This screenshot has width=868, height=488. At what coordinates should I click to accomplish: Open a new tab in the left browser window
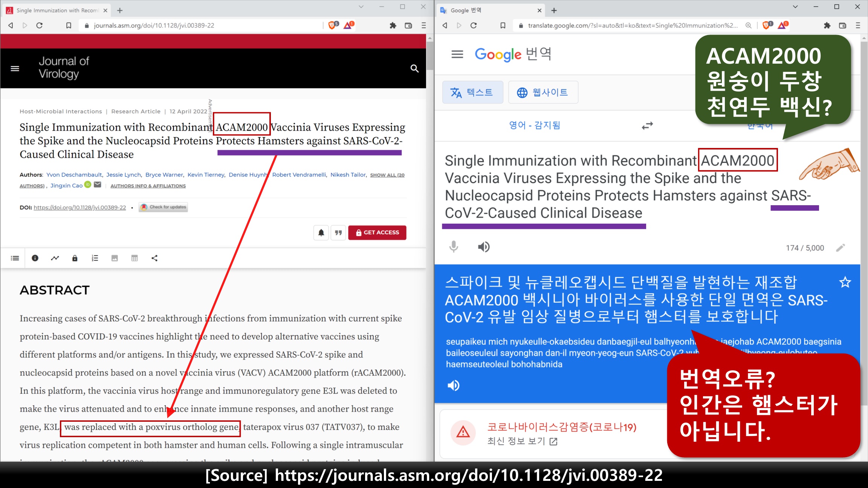[x=120, y=11]
